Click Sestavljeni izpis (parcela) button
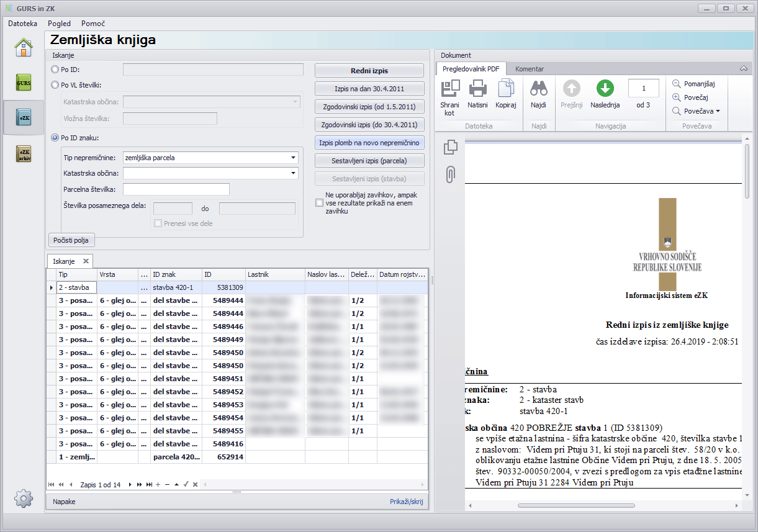The height and width of the screenshot is (532, 758). point(369,161)
